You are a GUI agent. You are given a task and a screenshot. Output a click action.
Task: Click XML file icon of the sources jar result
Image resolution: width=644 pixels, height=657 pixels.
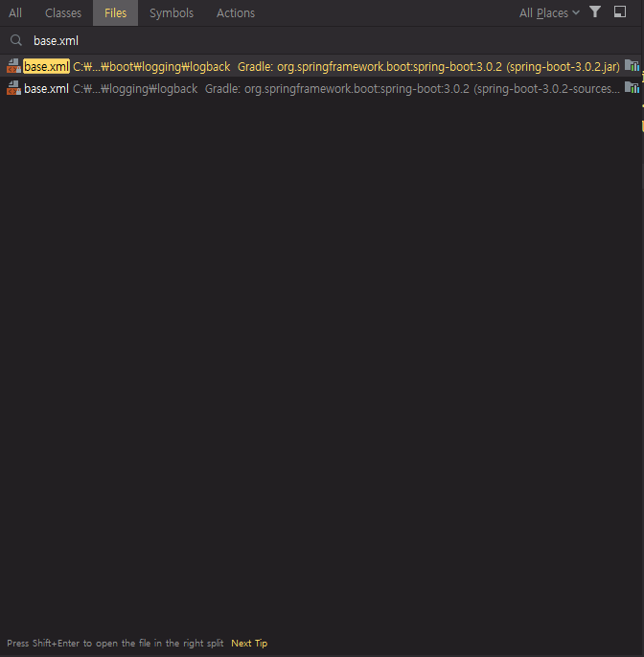13,88
